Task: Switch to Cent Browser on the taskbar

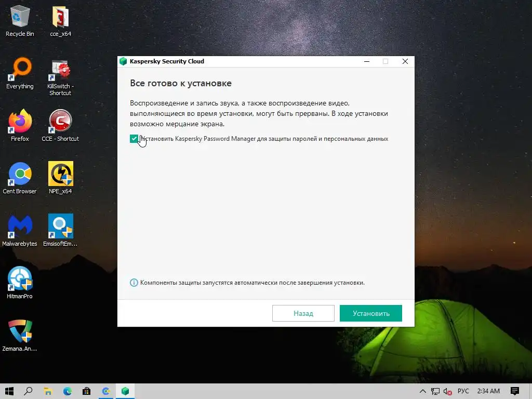Action: [x=106, y=391]
